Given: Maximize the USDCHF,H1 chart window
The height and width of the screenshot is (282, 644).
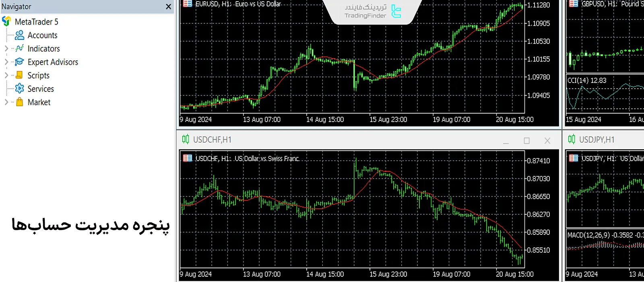Looking at the screenshot, I should tap(526, 141).
